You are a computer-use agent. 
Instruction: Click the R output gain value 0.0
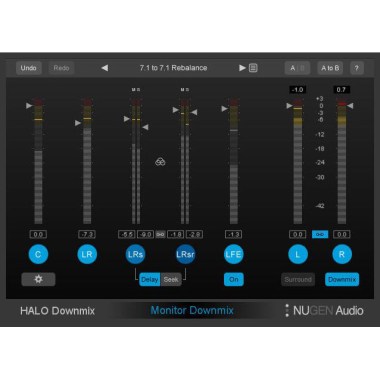pos(342,234)
